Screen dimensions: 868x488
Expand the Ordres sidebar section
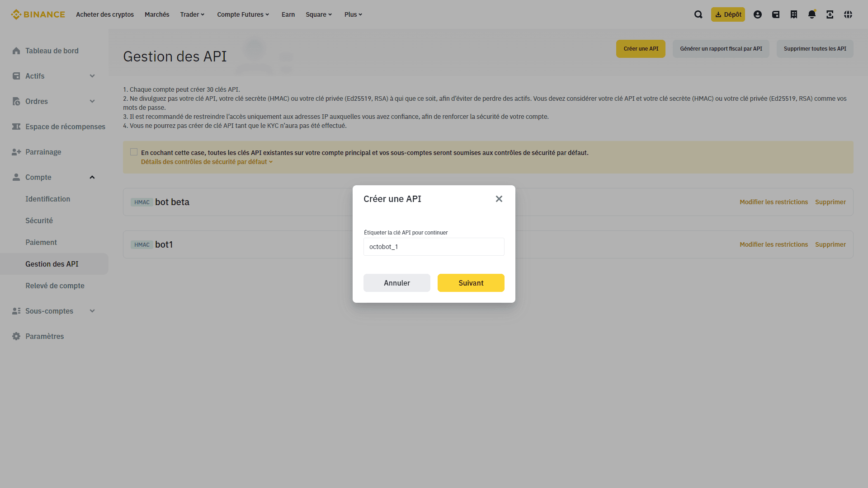tap(92, 101)
